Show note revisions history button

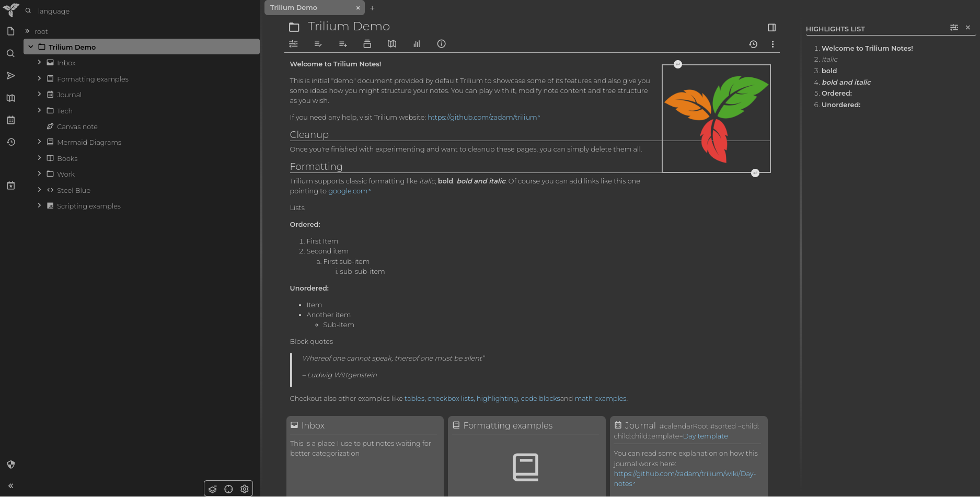click(x=753, y=44)
